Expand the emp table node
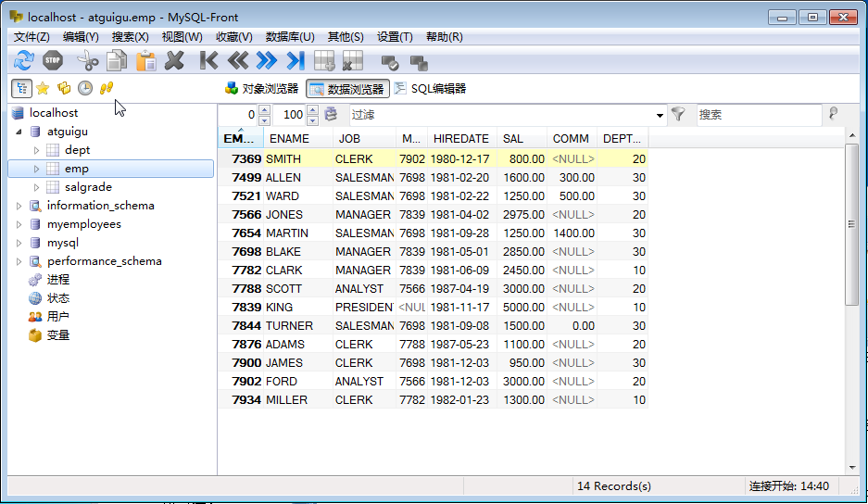This screenshot has height=504, width=868. [x=36, y=169]
